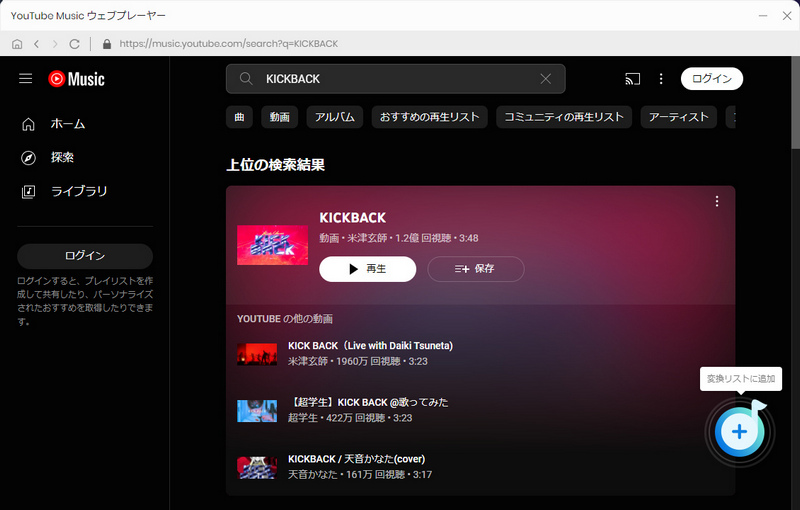Open KICK BACK Live with Daiki Tsuneta thumbnail

(x=257, y=353)
